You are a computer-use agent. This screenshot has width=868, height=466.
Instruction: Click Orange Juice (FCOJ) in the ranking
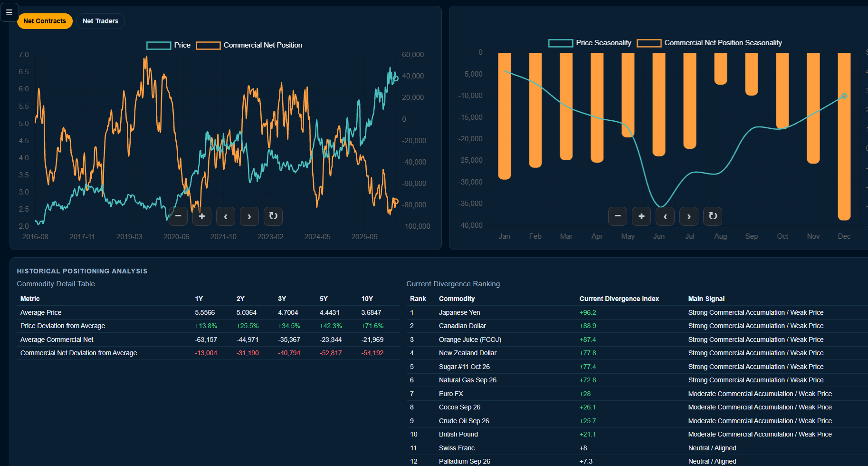470,340
